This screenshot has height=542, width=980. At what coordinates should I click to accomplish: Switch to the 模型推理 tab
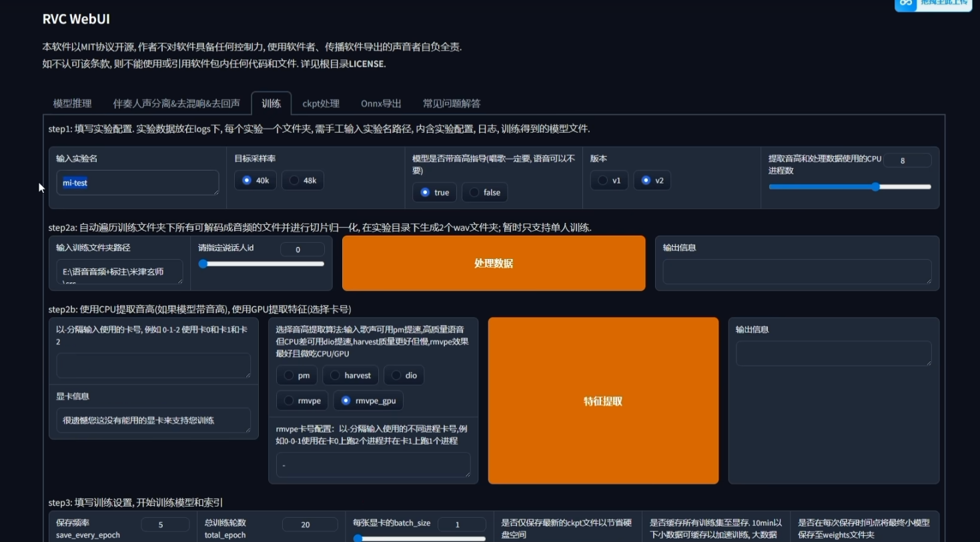[x=72, y=103]
